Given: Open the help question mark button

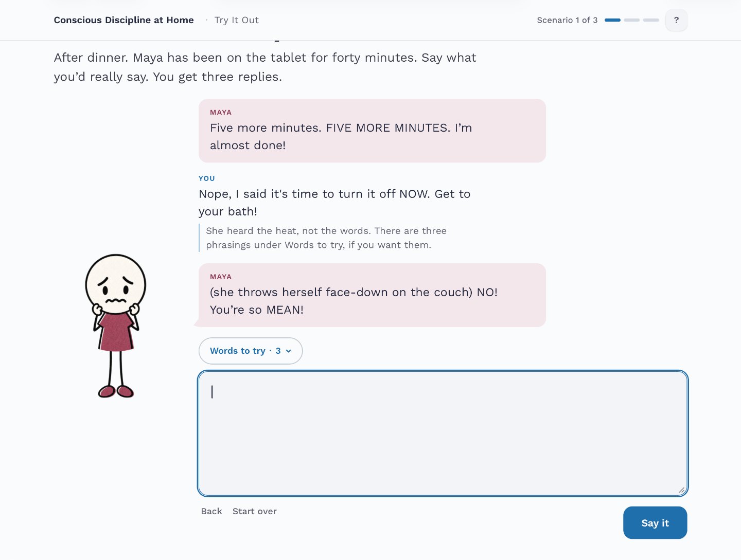Looking at the screenshot, I should [x=676, y=20].
